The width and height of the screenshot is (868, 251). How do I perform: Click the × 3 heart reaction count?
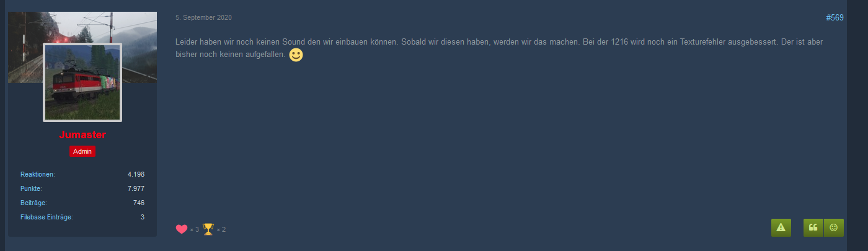[194, 230]
